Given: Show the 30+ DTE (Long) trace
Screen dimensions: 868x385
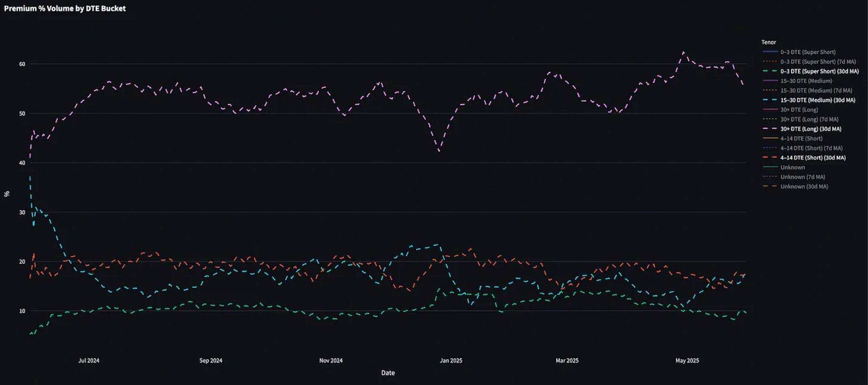Looking at the screenshot, I should coord(790,109).
